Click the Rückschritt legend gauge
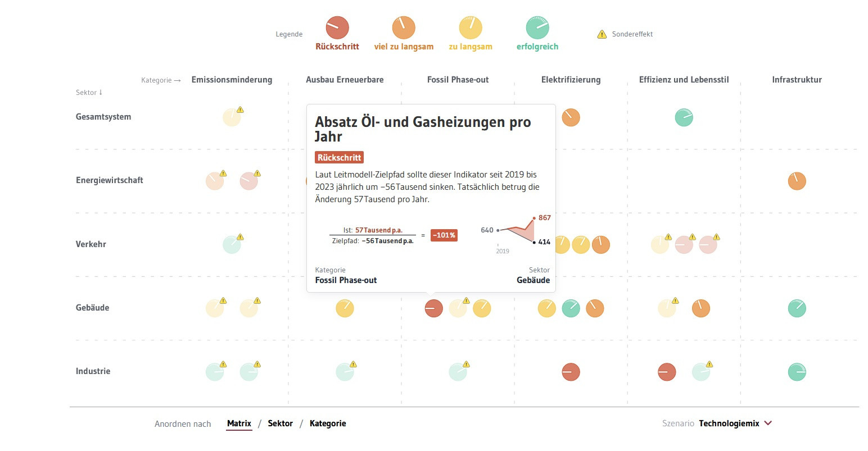Image resolution: width=868 pixels, height=451 pixels. 337,28
